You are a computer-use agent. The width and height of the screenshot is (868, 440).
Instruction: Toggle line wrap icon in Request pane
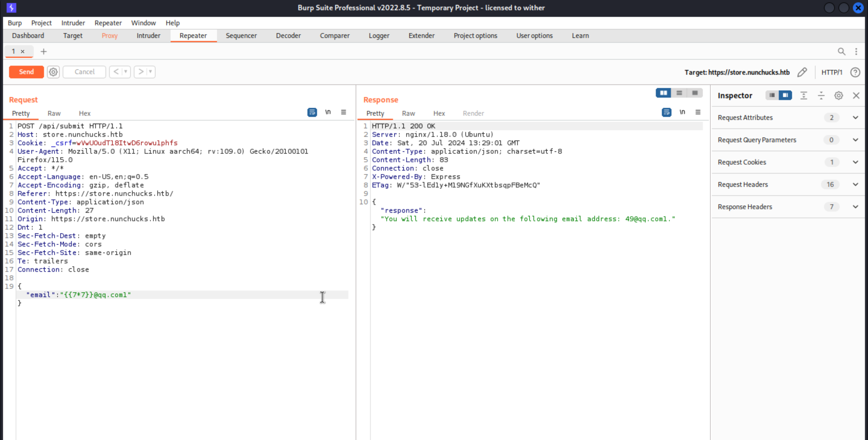click(312, 112)
